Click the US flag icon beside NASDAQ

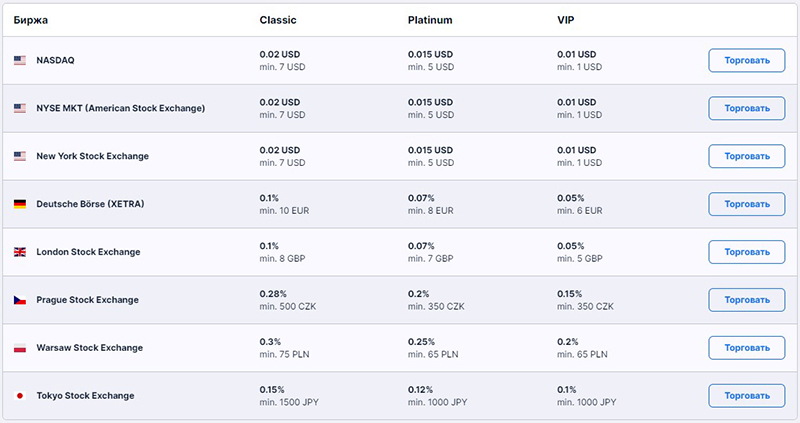(x=20, y=60)
